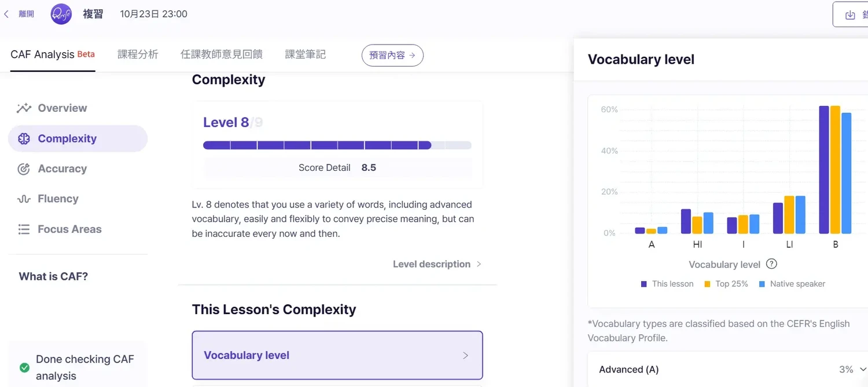Open the Vocabulary level card chevron
This screenshot has width=868, height=387.
[465, 356]
